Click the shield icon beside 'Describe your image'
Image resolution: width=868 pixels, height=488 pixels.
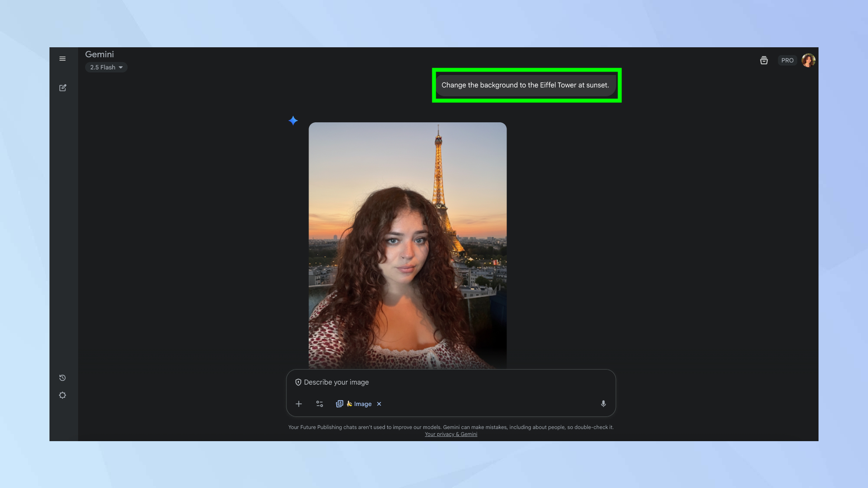[x=298, y=382]
